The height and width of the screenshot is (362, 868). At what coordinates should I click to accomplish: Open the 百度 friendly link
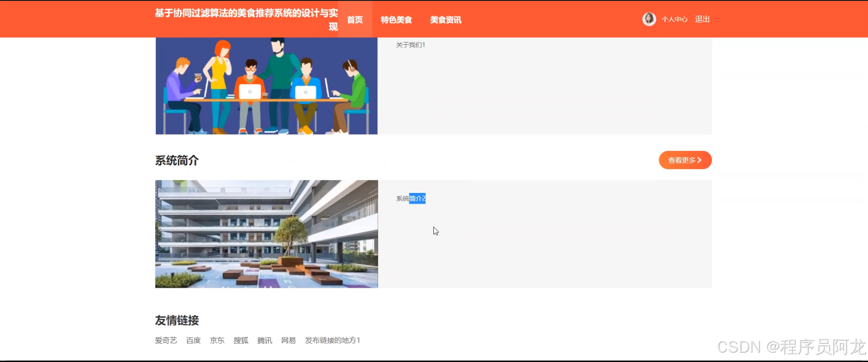[x=194, y=341]
